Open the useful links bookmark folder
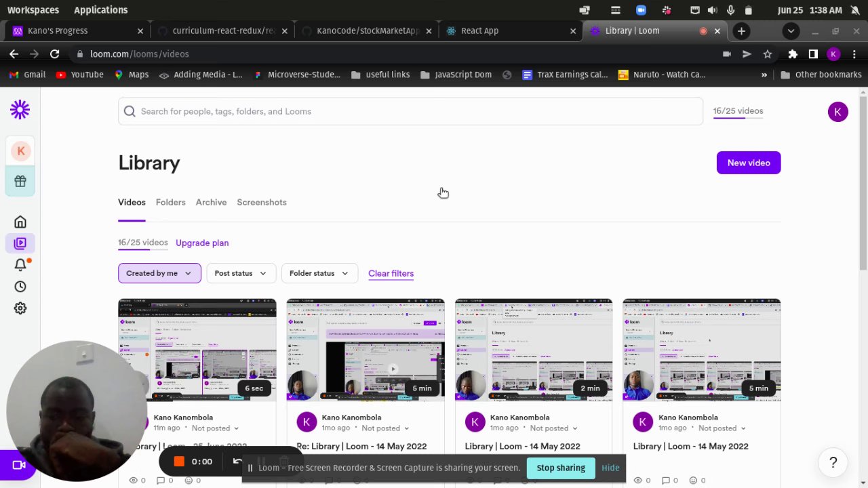 [380, 75]
